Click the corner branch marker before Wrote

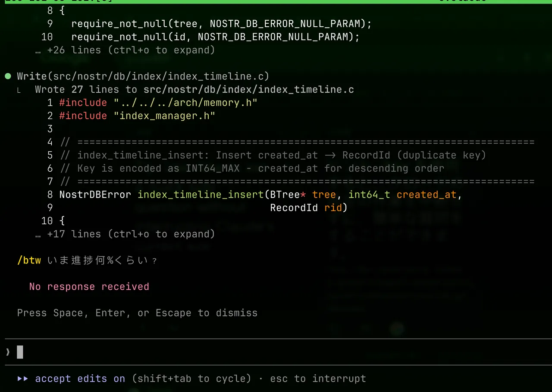click(18, 90)
